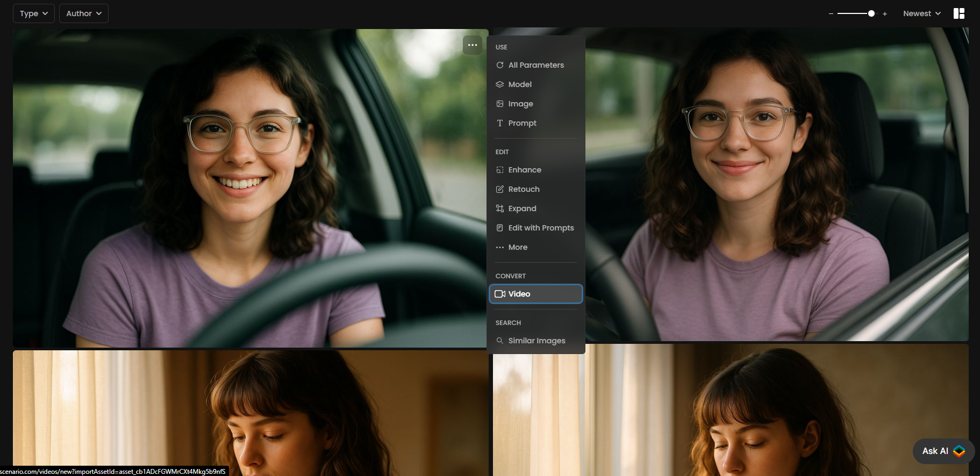Open the Author filter dropdown
The width and height of the screenshot is (980, 476).
click(83, 13)
